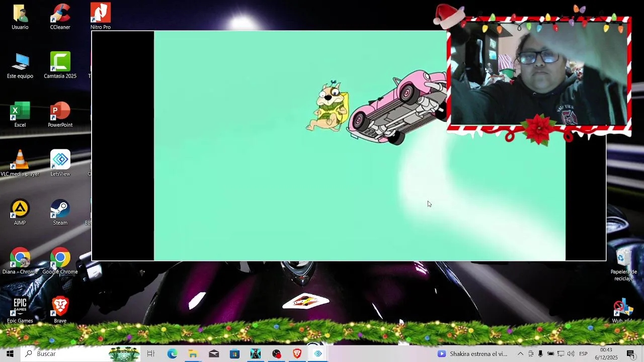Launch Brave browser from desktop

point(60,310)
